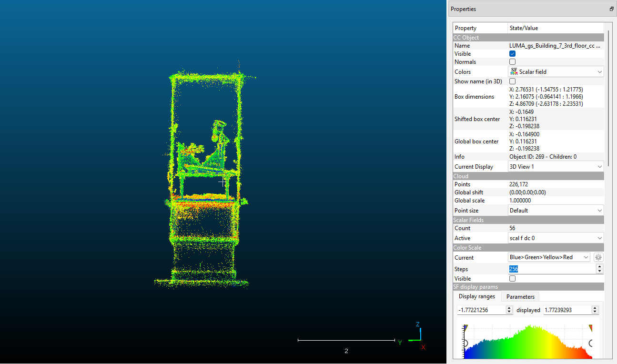Open the Point size dropdown

click(556, 211)
